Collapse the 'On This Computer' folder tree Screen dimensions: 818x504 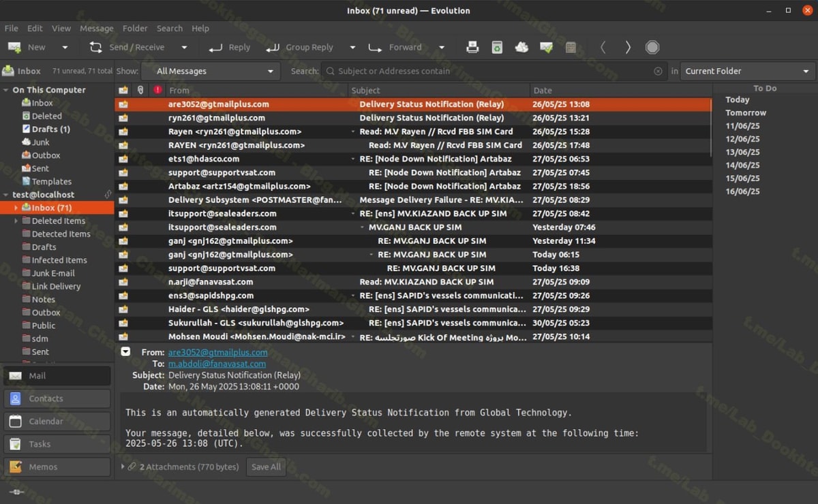(6, 90)
